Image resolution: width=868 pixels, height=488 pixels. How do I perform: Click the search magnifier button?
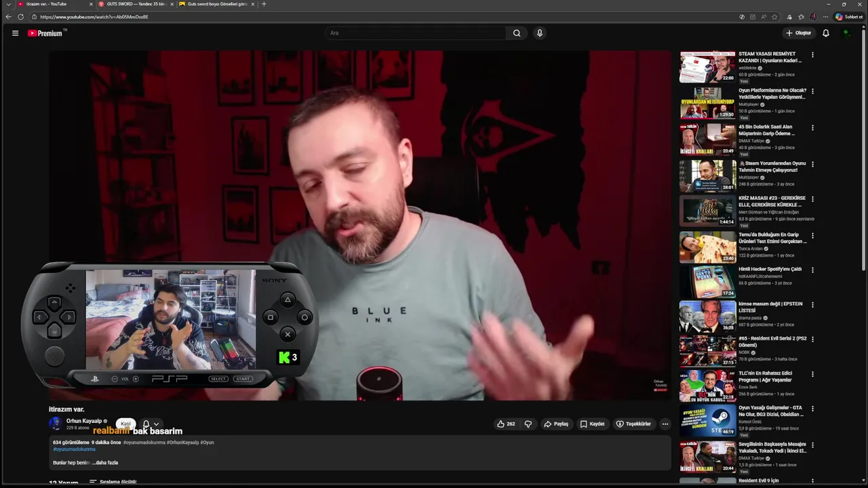[x=517, y=33]
